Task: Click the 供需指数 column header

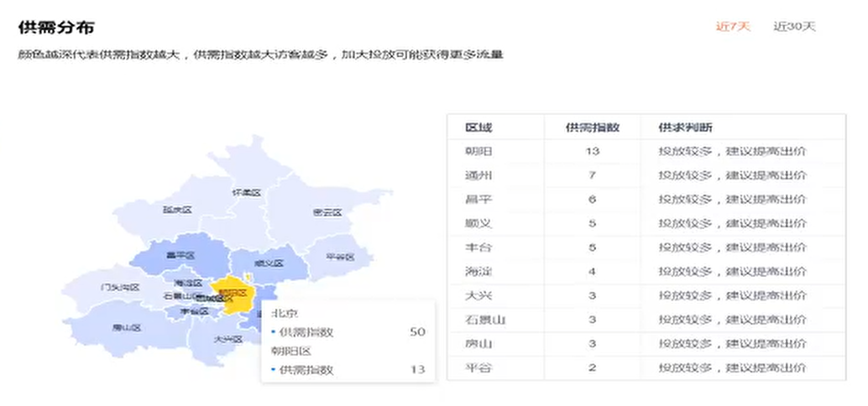Action: point(592,128)
